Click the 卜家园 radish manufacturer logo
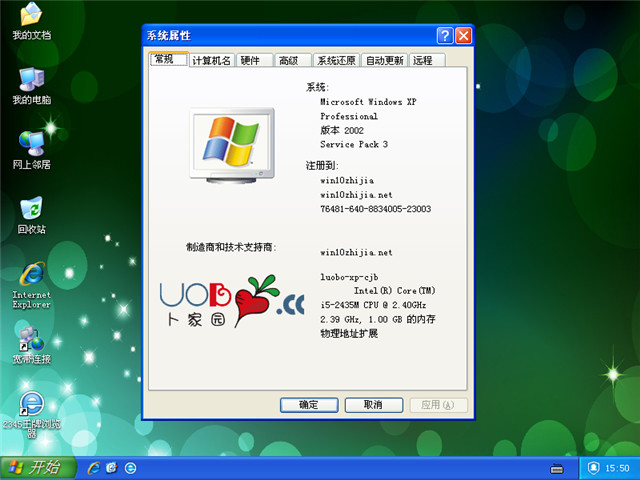 tap(232, 301)
